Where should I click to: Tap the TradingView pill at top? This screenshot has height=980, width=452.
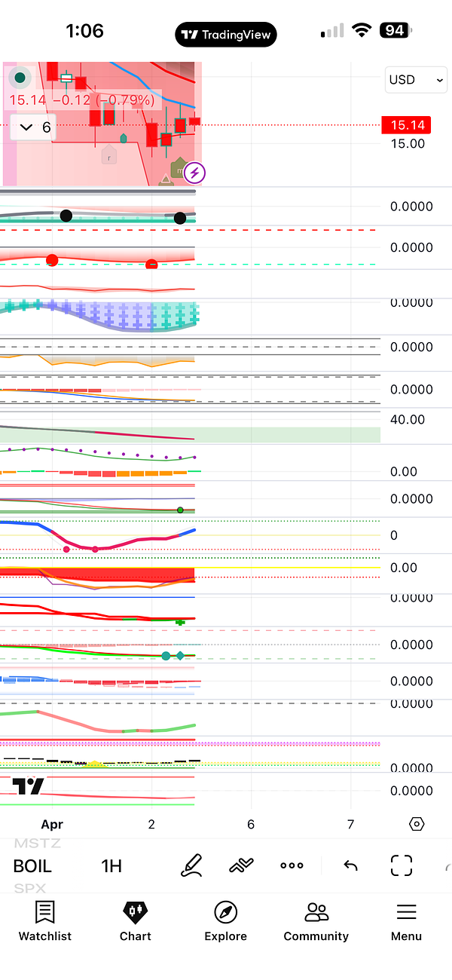coord(226,34)
